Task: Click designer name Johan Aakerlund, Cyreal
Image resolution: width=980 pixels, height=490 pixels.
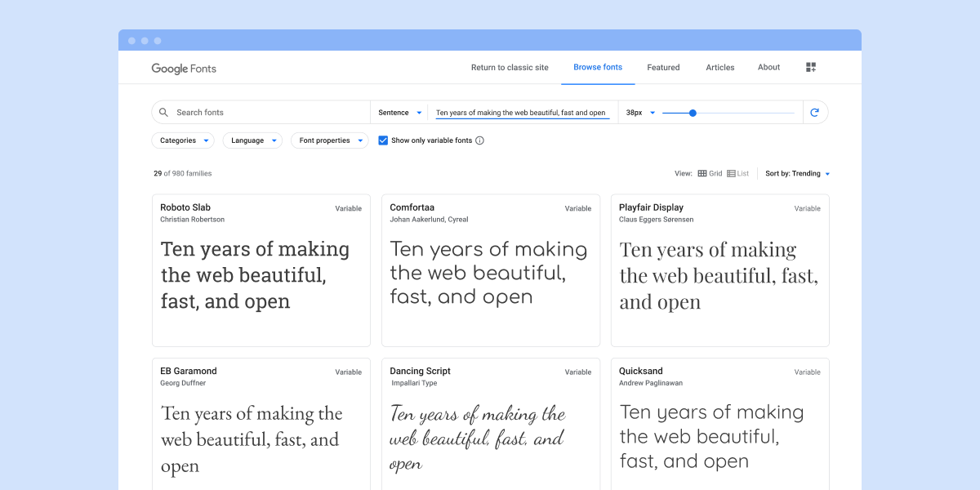Action: click(429, 220)
